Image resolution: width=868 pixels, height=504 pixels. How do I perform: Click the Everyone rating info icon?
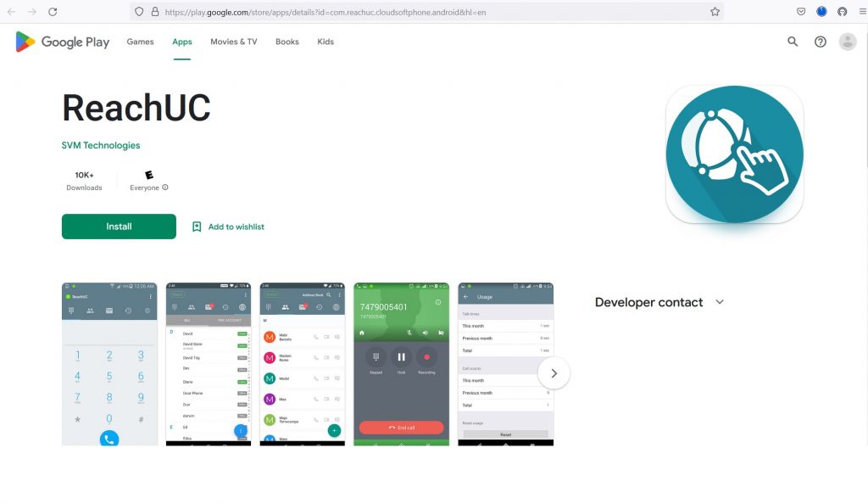pyautogui.click(x=165, y=188)
